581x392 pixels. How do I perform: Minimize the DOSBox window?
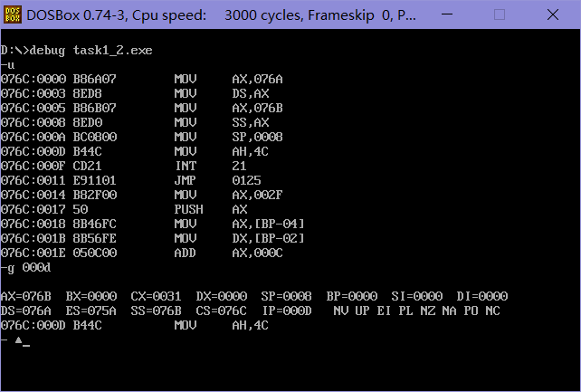pyautogui.click(x=447, y=14)
